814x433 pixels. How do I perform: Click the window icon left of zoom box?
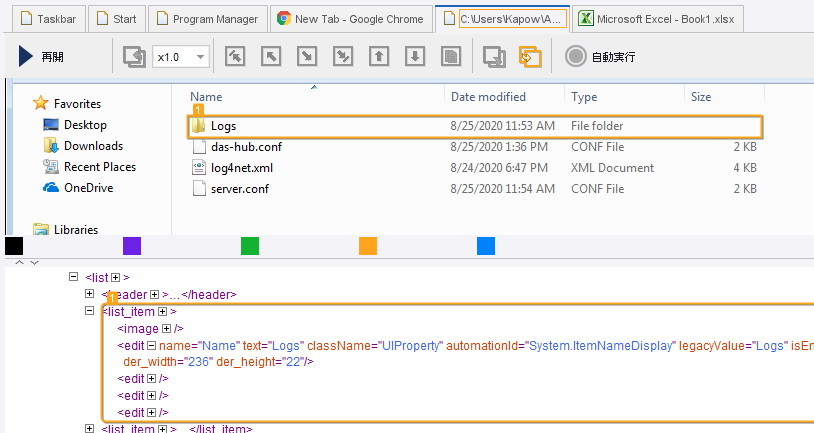pos(133,57)
